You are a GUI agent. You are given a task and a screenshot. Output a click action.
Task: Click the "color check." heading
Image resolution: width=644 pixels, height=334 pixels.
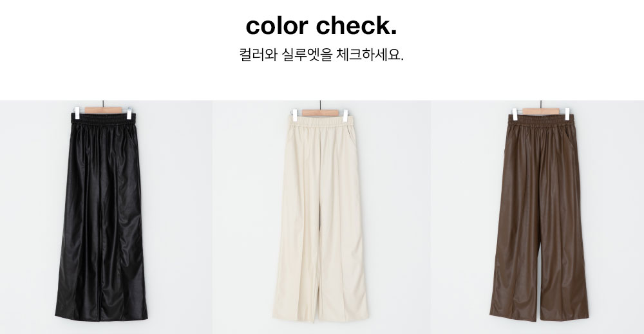tap(321, 26)
